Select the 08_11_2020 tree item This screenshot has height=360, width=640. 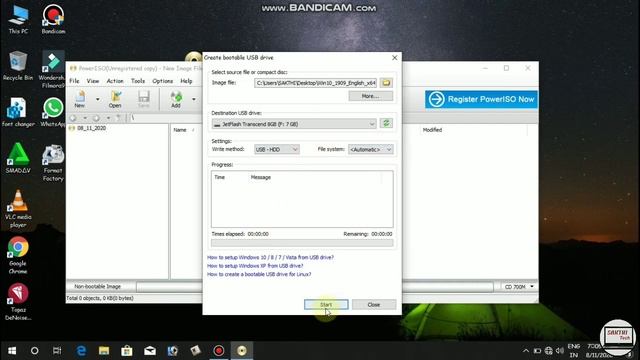pyautogui.click(x=91, y=128)
